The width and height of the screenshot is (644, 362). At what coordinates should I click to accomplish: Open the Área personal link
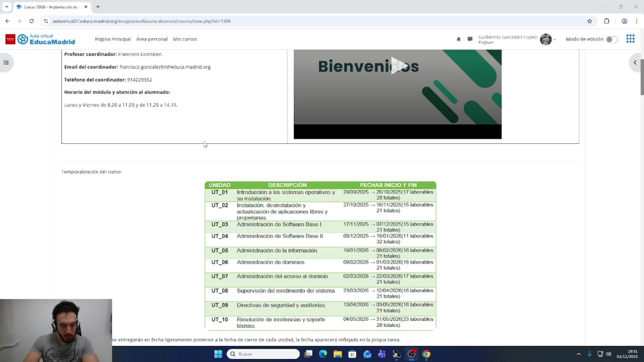point(152,39)
